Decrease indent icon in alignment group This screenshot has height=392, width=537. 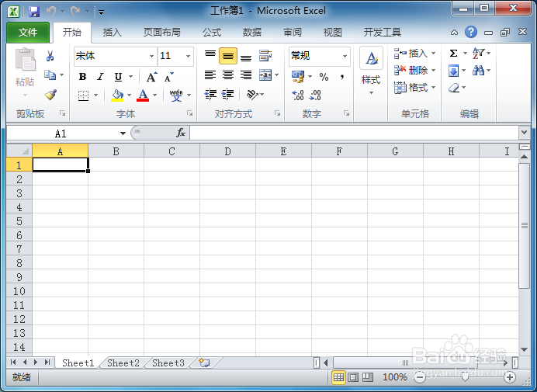[x=210, y=94]
